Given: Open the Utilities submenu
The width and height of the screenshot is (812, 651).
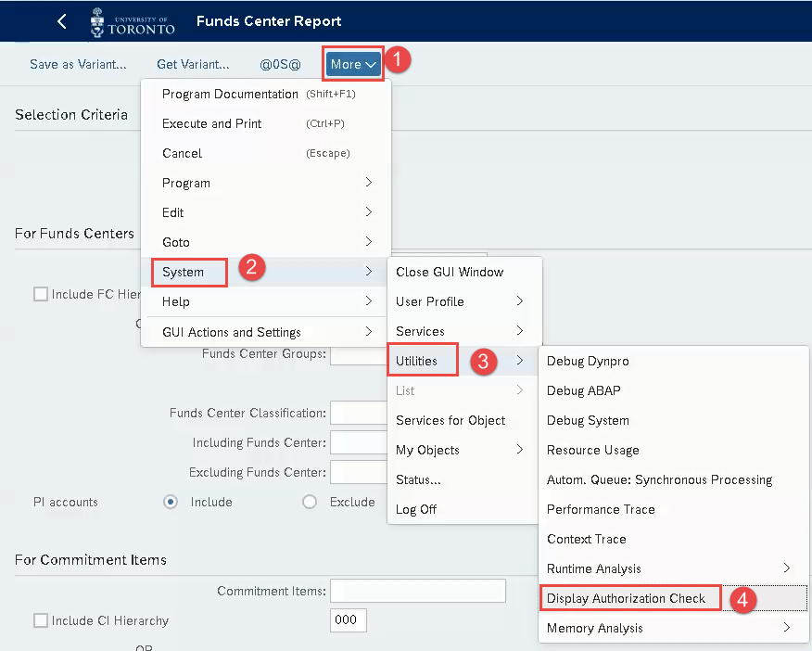Looking at the screenshot, I should click(x=464, y=361).
